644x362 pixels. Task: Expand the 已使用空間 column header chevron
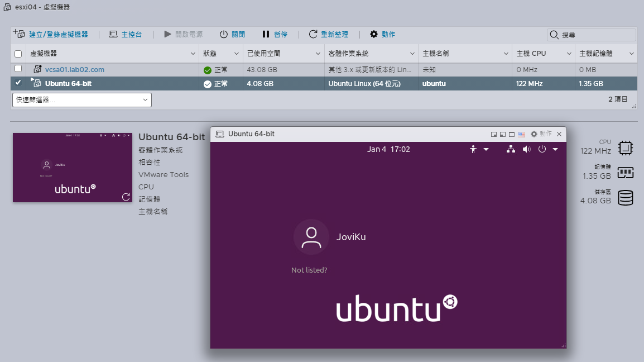pyautogui.click(x=318, y=54)
